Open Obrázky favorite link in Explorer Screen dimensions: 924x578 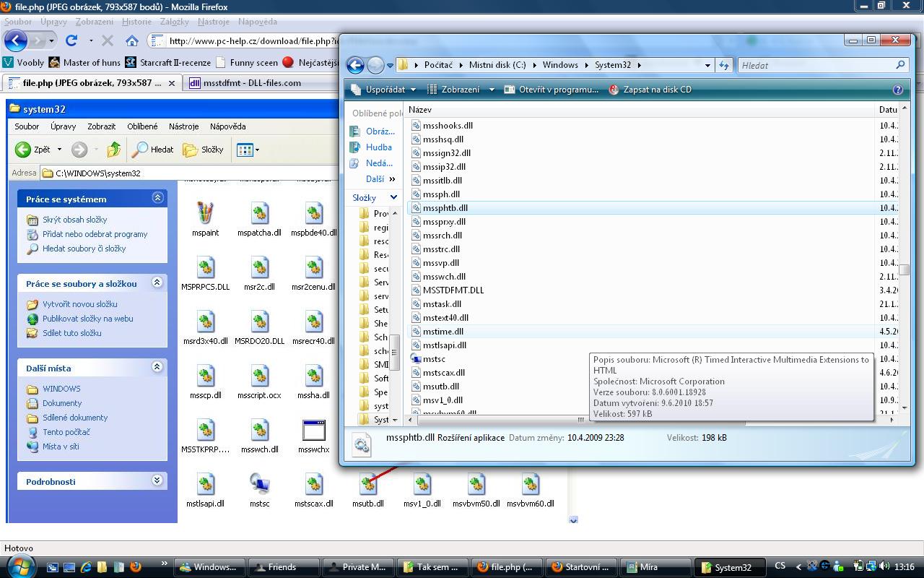pyautogui.click(x=372, y=131)
